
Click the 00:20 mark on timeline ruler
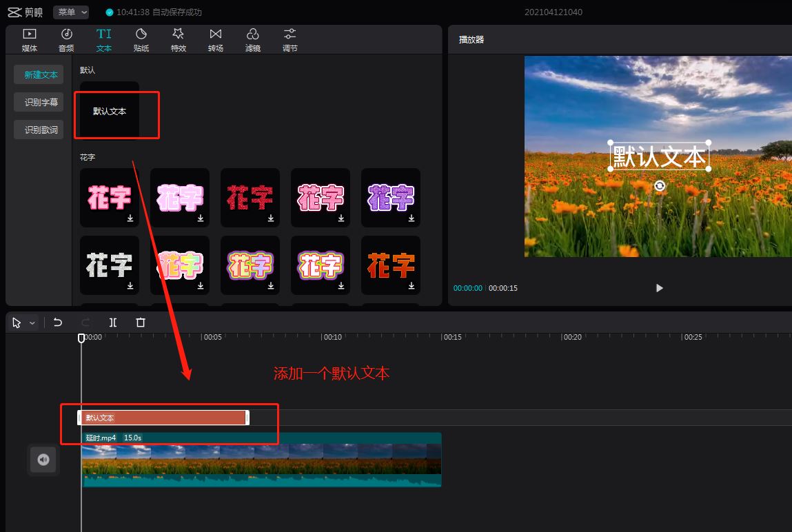pos(572,337)
